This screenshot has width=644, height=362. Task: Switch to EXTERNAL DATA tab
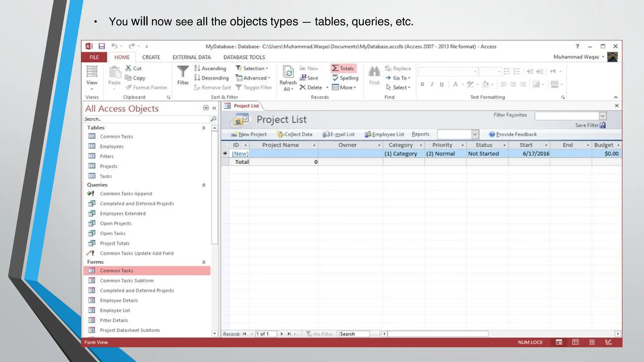tap(192, 57)
